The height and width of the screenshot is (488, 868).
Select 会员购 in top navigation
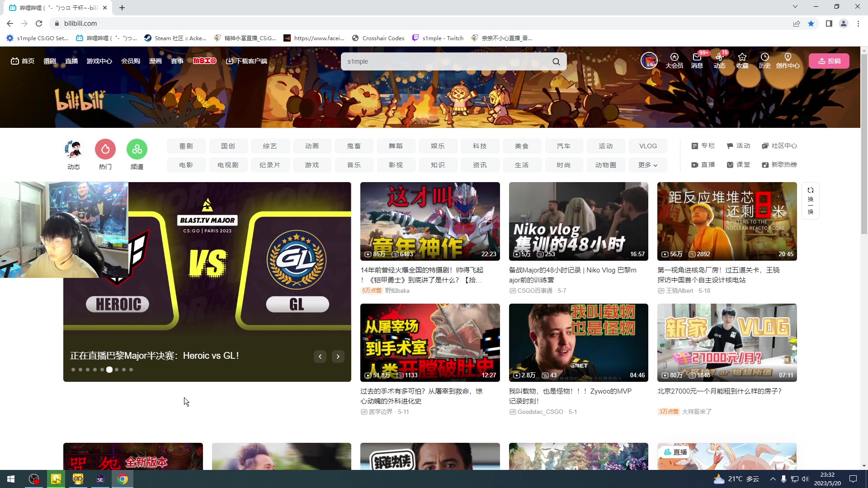pyautogui.click(x=131, y=61)
